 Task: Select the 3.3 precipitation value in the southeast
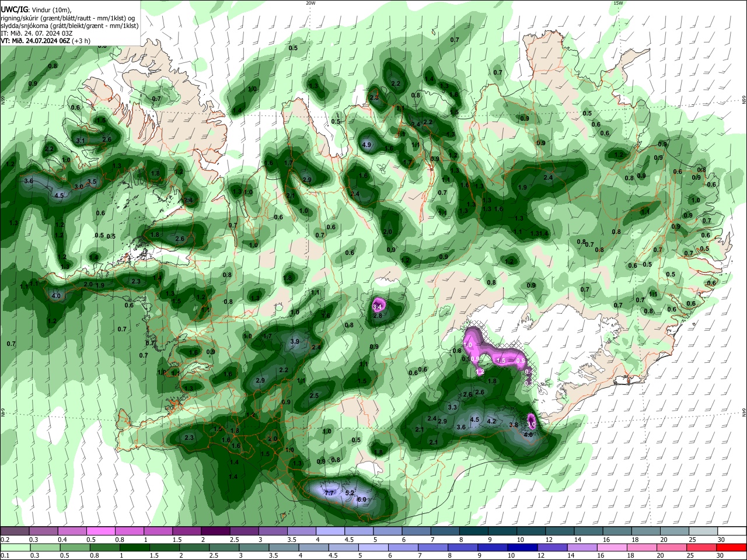(452, 407)
